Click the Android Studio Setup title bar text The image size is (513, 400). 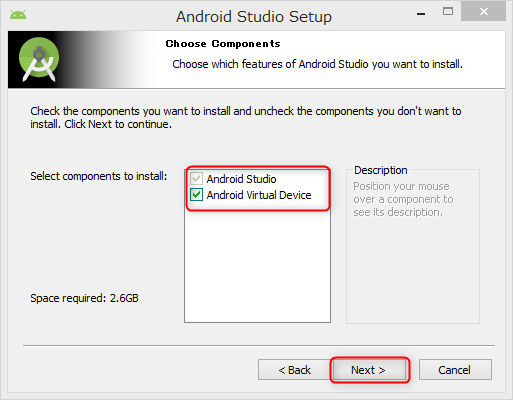click(x=254, y=16)
